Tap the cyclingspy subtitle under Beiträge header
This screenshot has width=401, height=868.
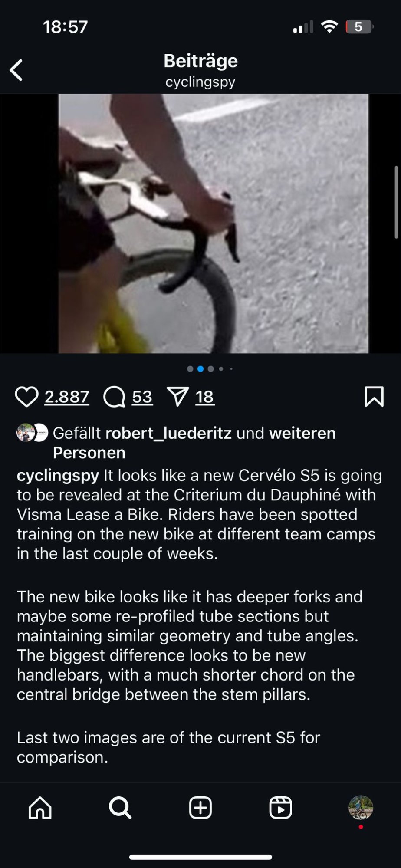(200, 82)
